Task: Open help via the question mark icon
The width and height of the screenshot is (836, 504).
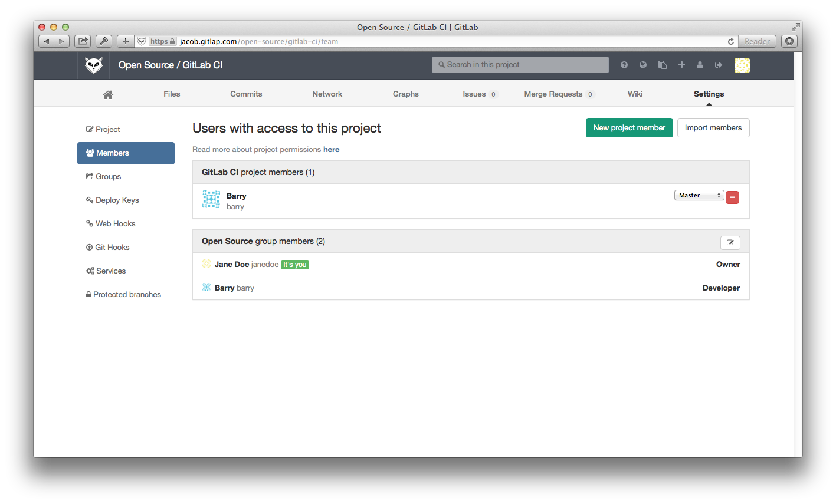Action: pyautogui.click(x=624, y=65)
